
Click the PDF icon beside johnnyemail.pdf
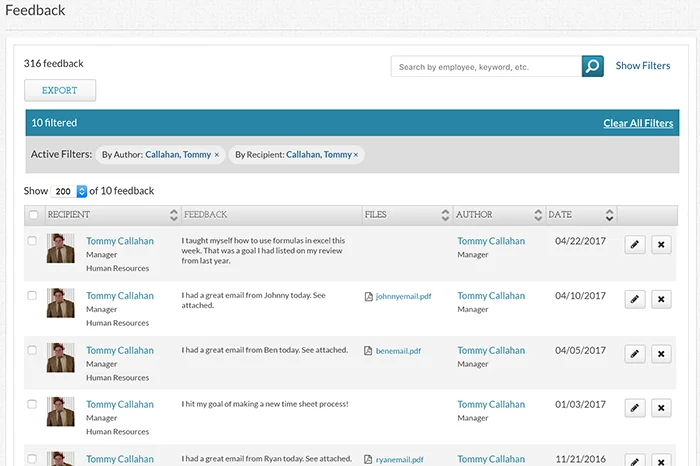[369, 296]
